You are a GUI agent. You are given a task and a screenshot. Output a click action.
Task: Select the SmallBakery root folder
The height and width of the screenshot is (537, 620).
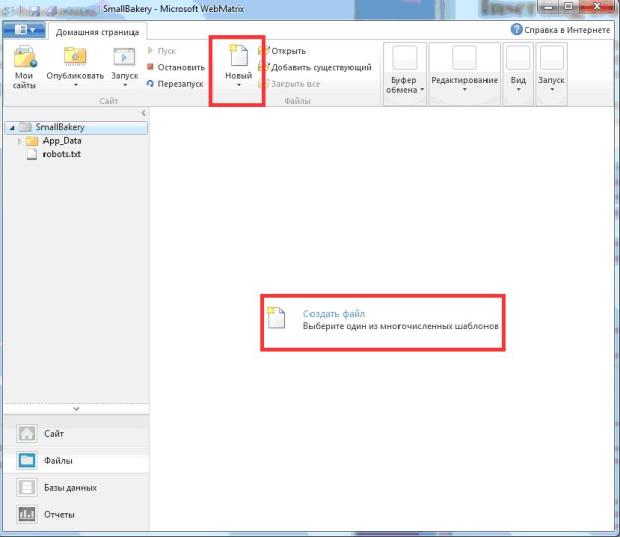click(x=76, y=127)
